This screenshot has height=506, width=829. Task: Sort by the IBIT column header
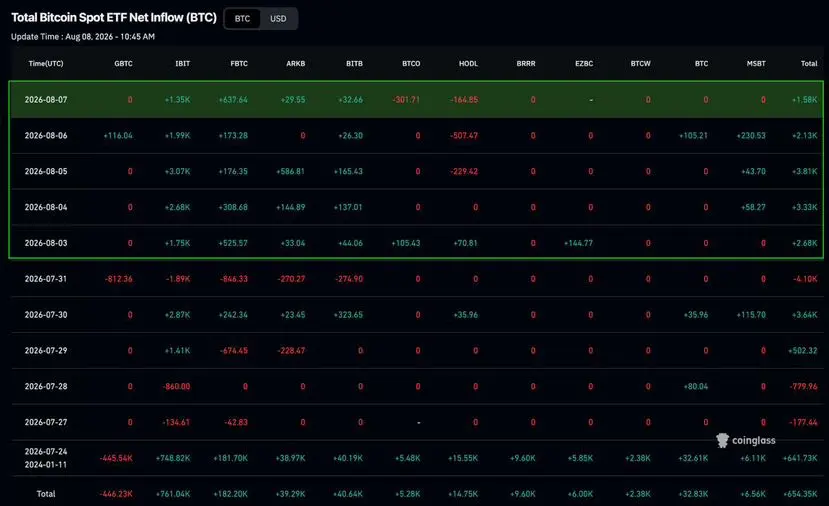(x=182, y=63)
